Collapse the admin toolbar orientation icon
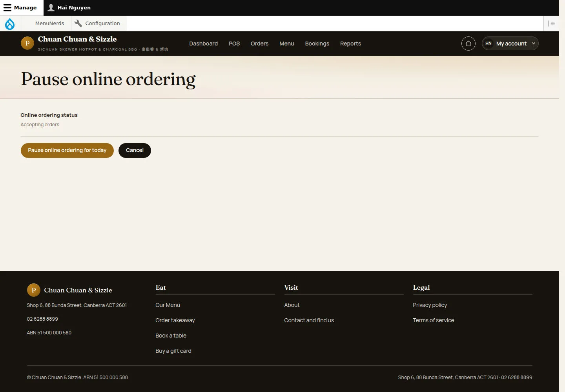Screen dimensions: 565x392 pyautogui.click(x=551, y=24)
